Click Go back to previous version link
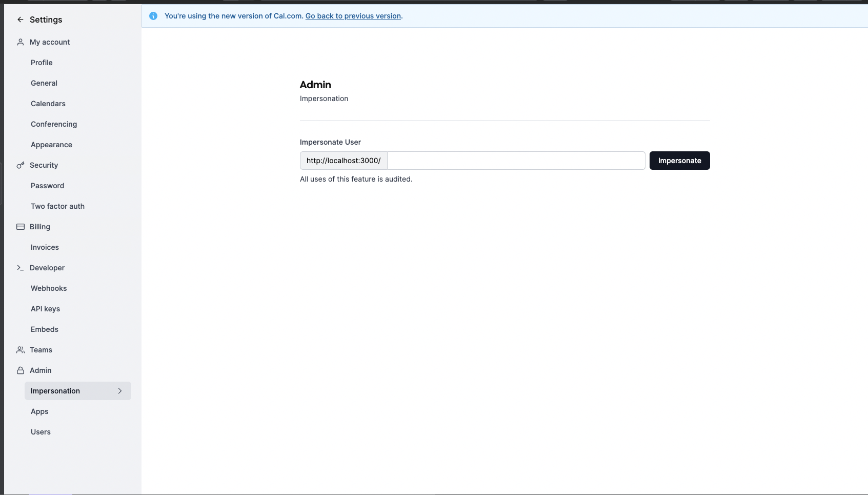Viewport: 868px width, 495px height. coord(353,16)
